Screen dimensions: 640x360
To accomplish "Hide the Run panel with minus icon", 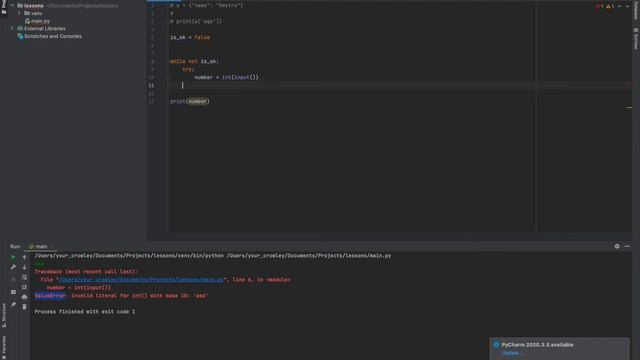I will point(627,246).
